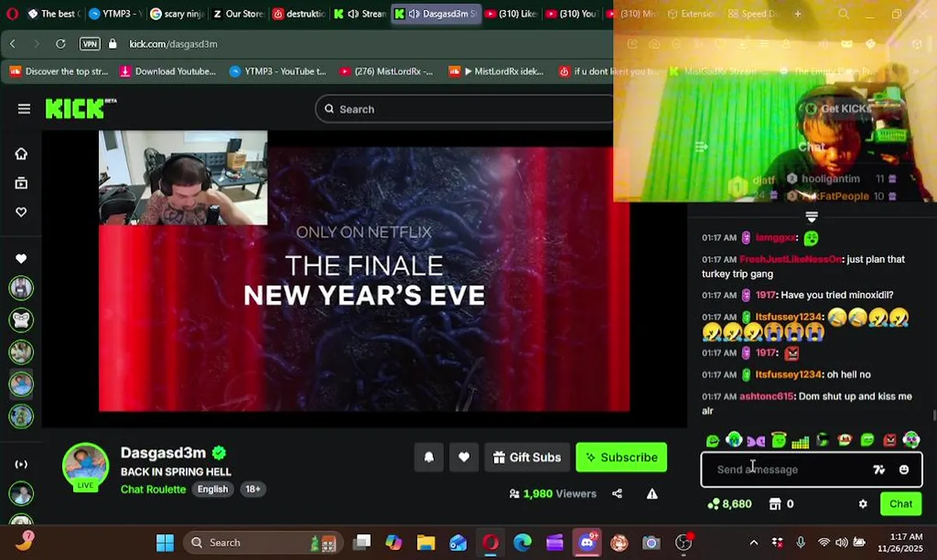Open Dasgasd3m channel avatar
937x560 pixels.
point(86,467)
